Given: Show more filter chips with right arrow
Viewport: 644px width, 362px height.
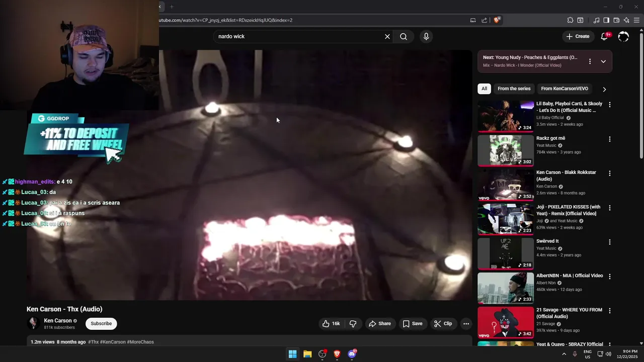Looking at the screenshot, I should pos(604,89).
